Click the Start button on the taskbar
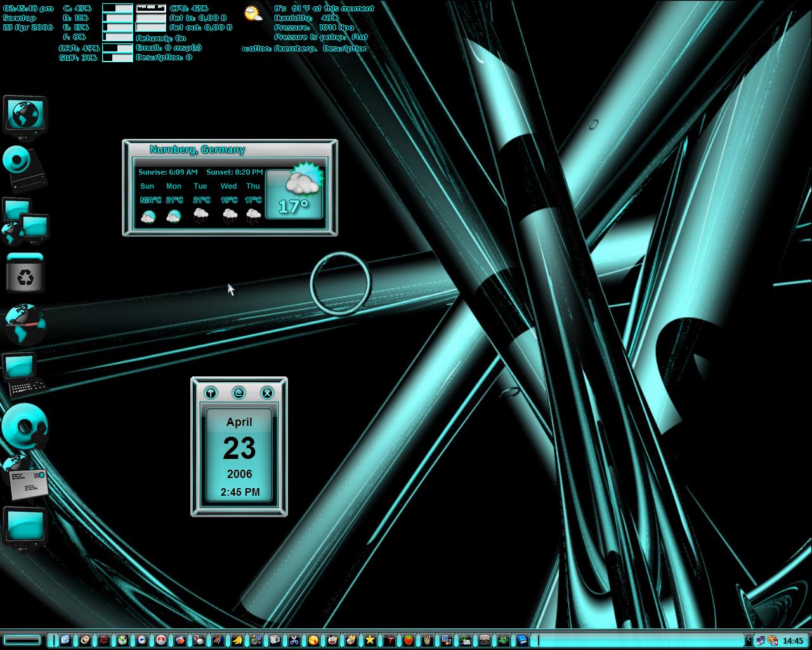 pyautogui.click(x=22, y=640)
